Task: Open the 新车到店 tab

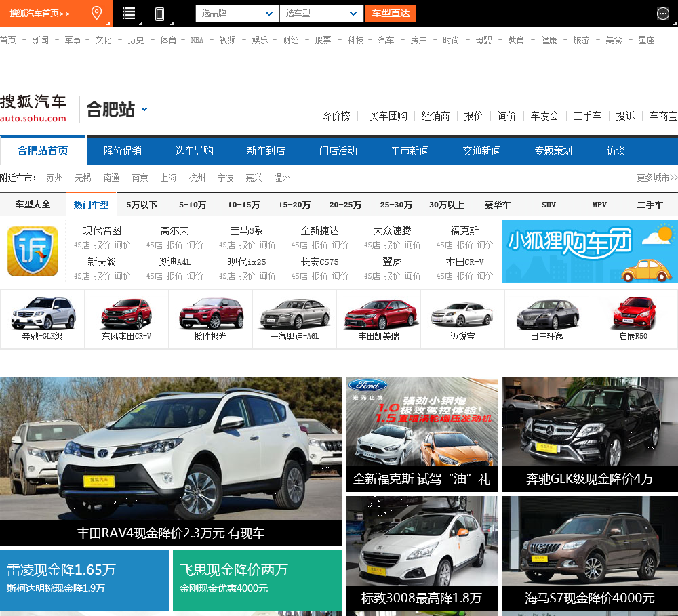Action: tap(266, 150)
